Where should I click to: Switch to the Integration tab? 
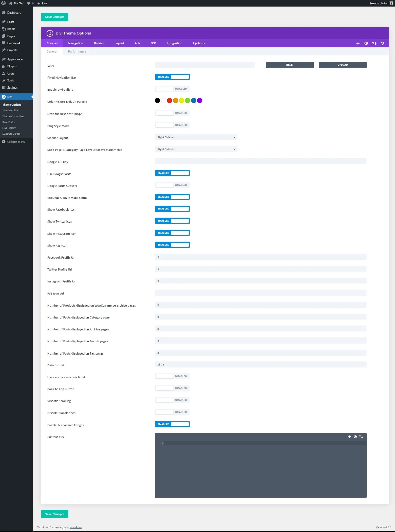174,43
